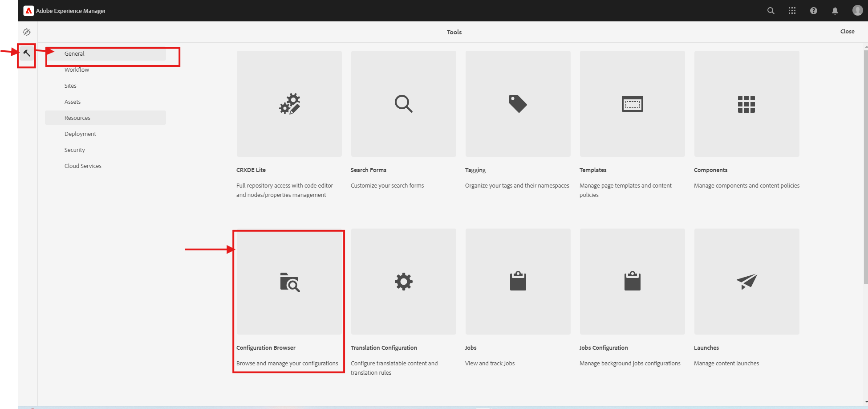Open the Launches paper plane icon
The height and width of the screenshot is (409, 868).
pyautogui.click(x=746, y=282)
